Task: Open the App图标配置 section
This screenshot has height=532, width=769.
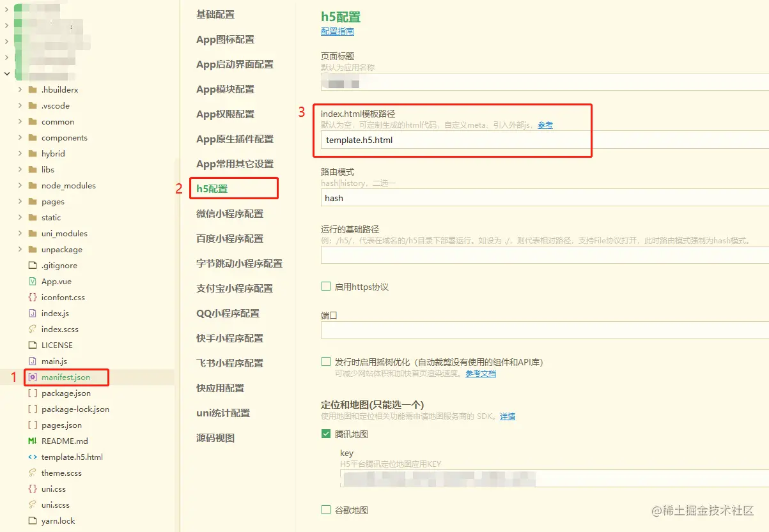Action: [x=225, y=40]
